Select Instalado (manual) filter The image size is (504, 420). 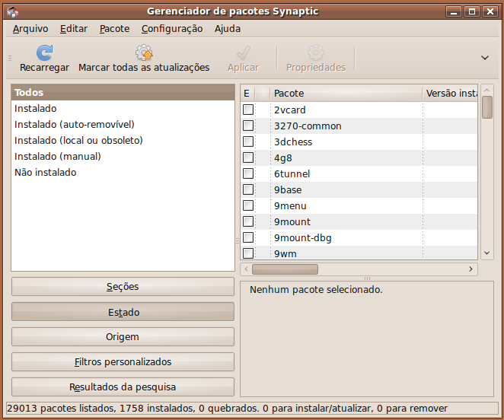[123, 157]
